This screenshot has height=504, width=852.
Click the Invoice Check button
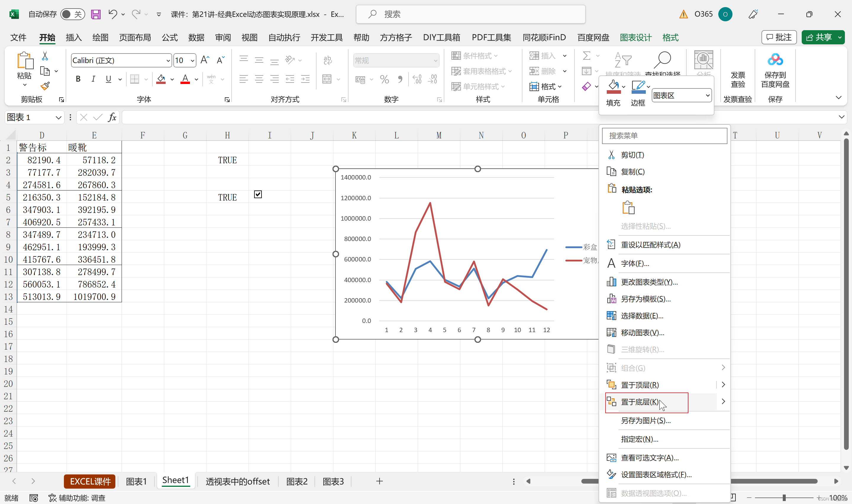[738, 79]
